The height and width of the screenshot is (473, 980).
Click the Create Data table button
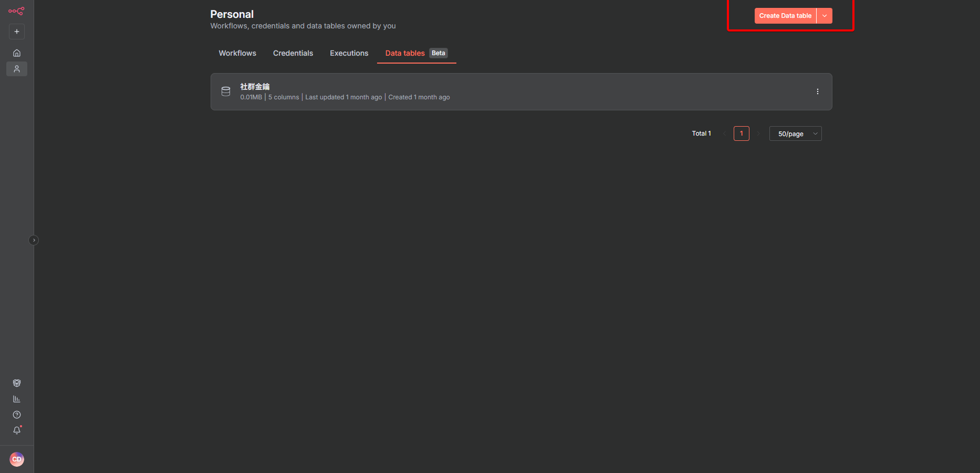(x=785, y=16)
